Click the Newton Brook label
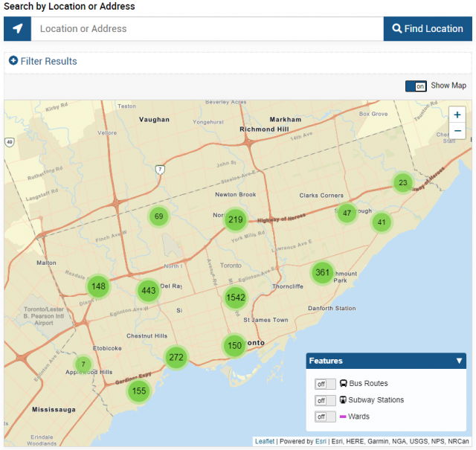 (x=236, y=194)
